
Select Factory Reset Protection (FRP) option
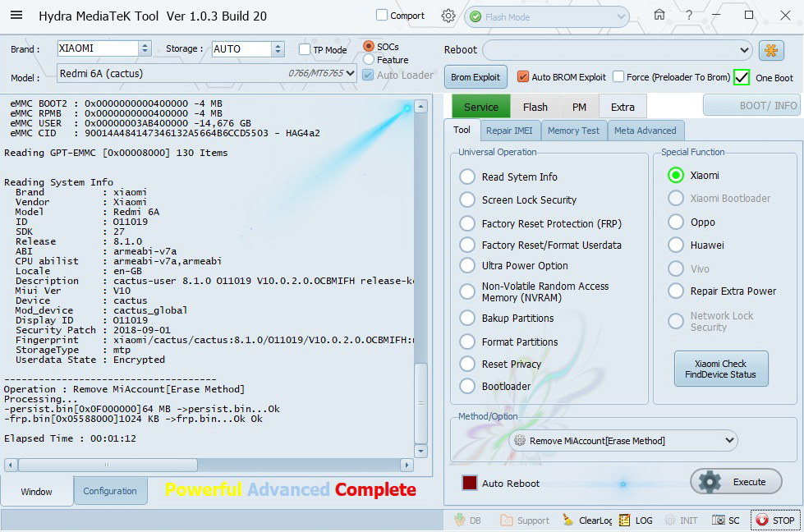(x=467, y=223)
